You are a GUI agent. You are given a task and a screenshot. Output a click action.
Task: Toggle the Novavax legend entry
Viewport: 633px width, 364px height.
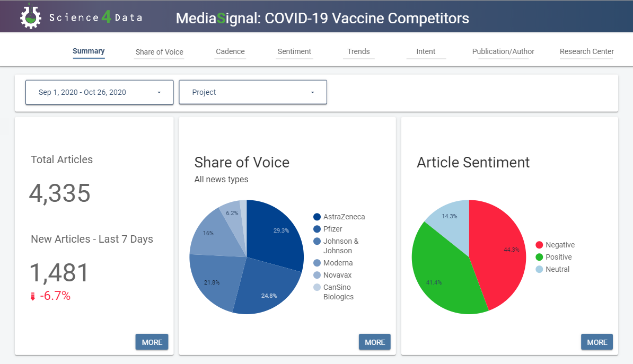point(332,275)
